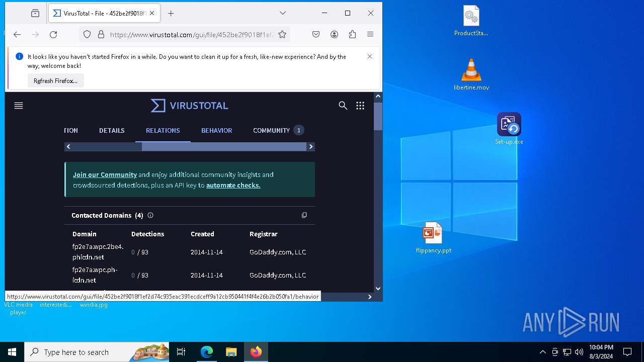Open the Firefox application menu
The width and height of the screenshot is (644, 362).
point(370,35)
